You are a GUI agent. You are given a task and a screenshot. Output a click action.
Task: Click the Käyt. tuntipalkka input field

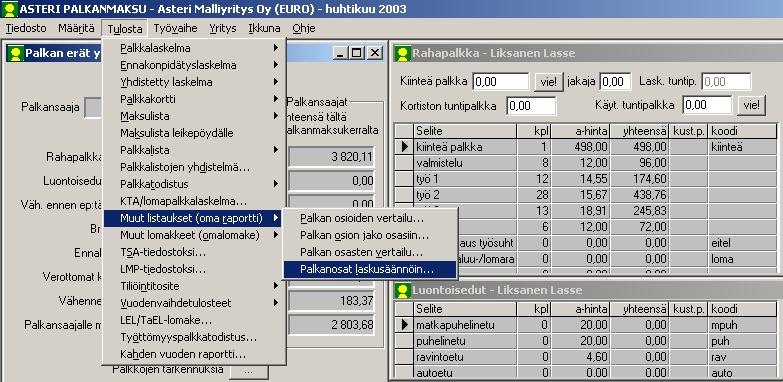707,105
